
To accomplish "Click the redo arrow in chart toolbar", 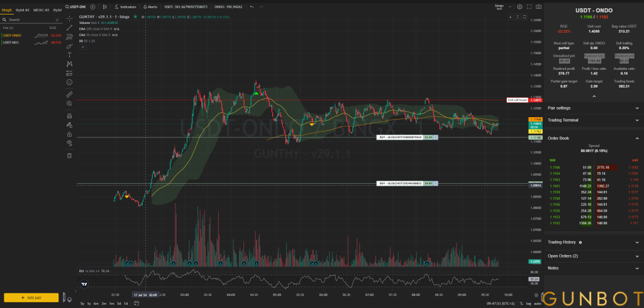I will (x=261, y=6).
